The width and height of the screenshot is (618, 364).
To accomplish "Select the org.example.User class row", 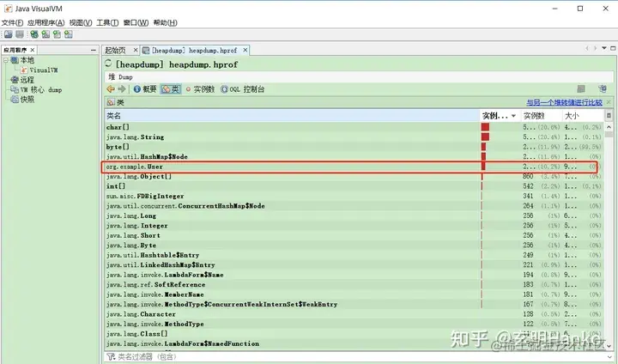I will tap(354, 167).
